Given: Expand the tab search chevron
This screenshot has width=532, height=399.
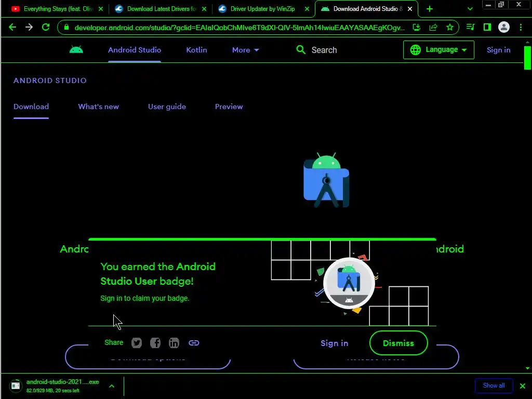Looking at the screenshot, I should point(470,9).
